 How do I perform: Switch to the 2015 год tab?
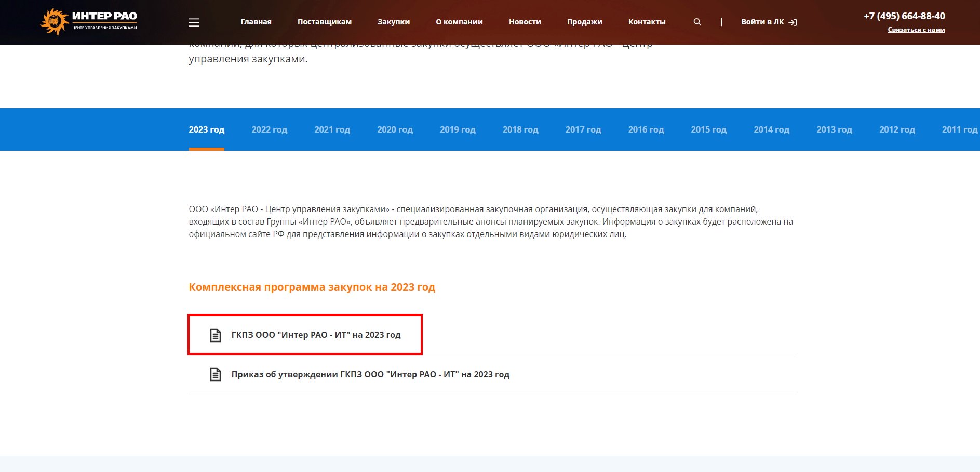point(709,129)
